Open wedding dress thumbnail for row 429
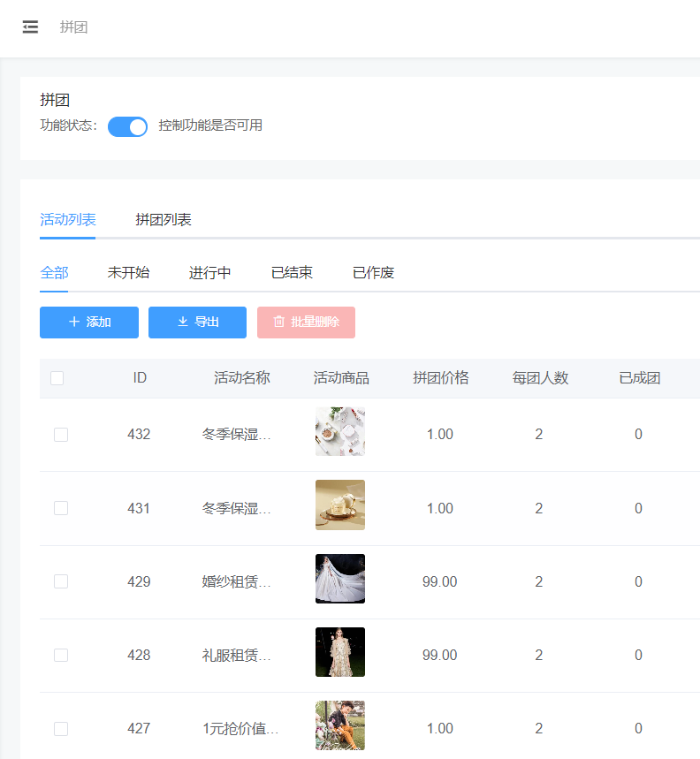 [340, 579]
